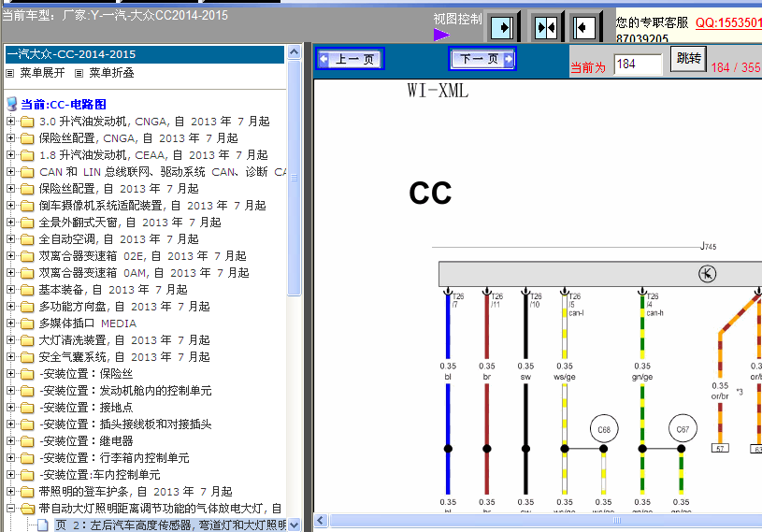Expand the 全景外翻式天窗 node
Screen dimensions: 762x532
(10, 222)
